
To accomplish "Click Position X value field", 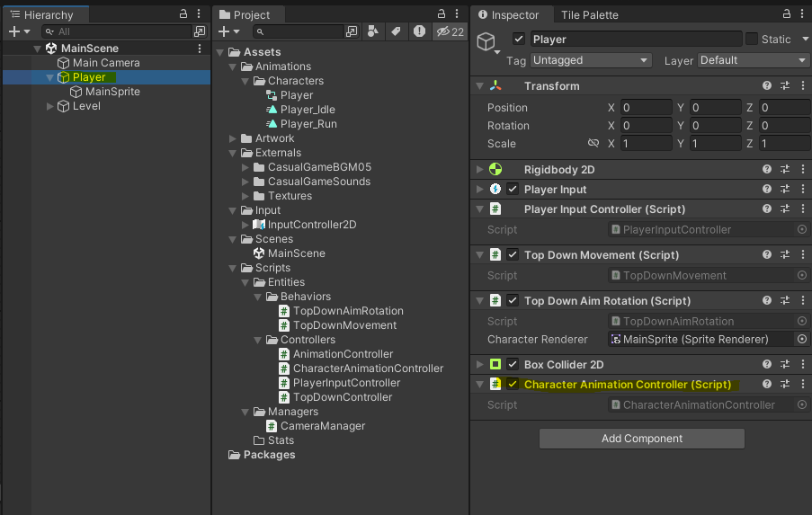I will point(647,108).
